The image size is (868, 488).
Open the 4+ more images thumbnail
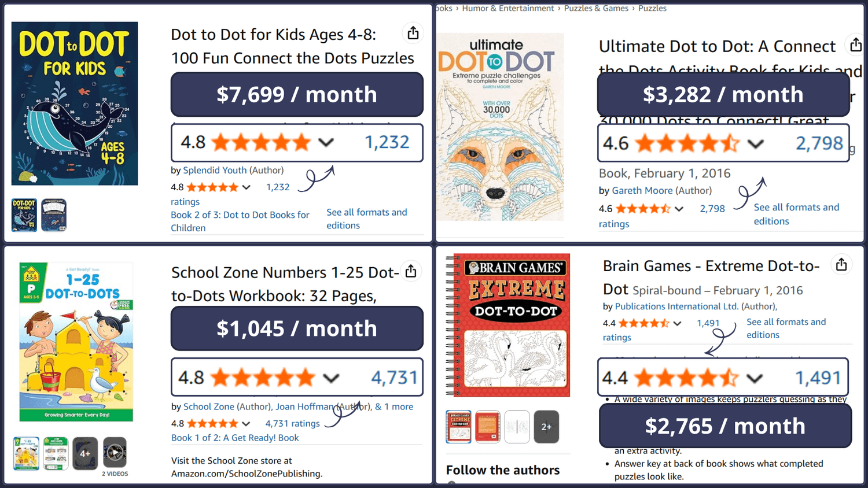point(85,453)
